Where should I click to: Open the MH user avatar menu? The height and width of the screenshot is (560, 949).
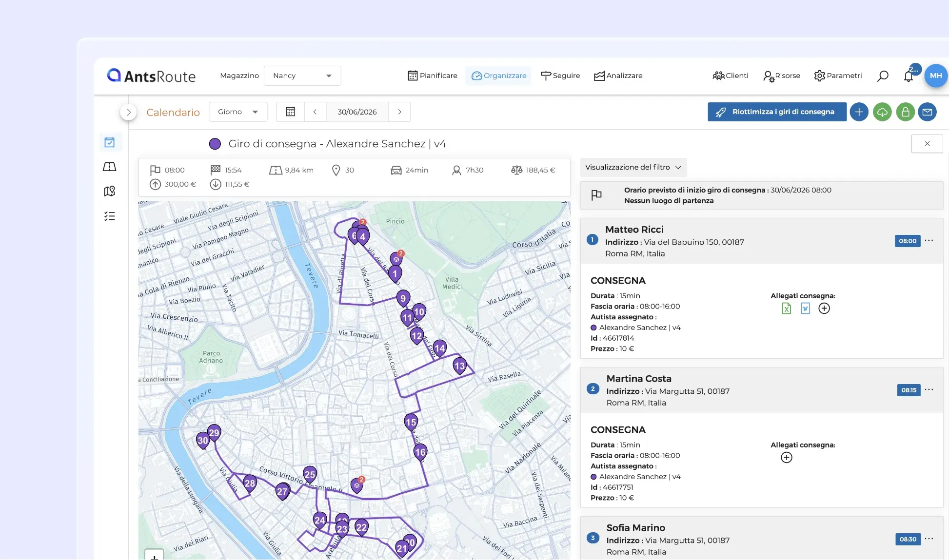click(935, 76)
